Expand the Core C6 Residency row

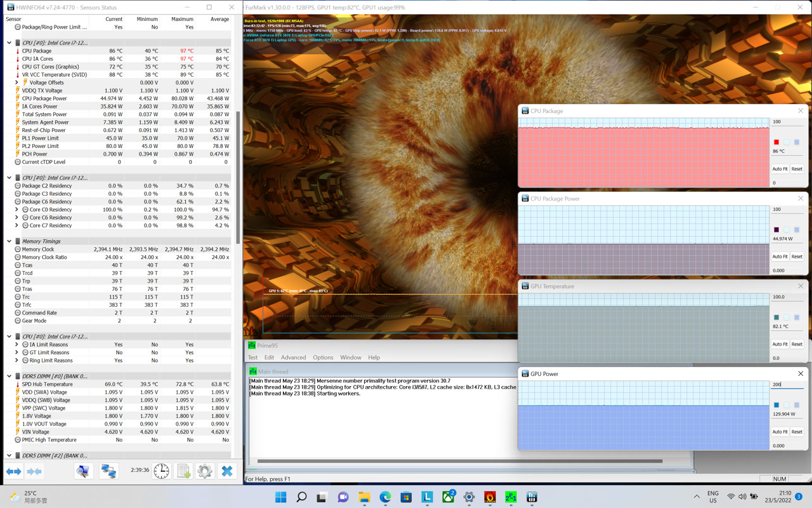[x=17, y=217]
